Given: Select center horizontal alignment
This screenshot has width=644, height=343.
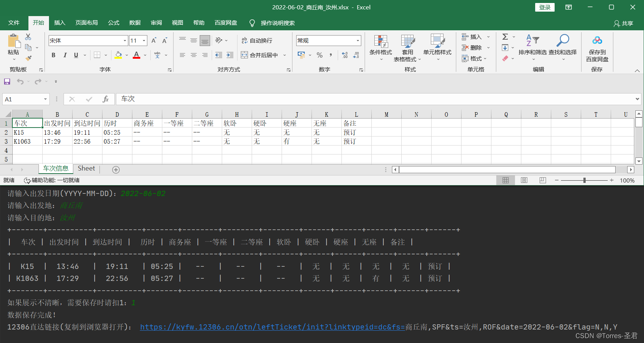Looking at the screenshot, I should (x=193, y=55).
